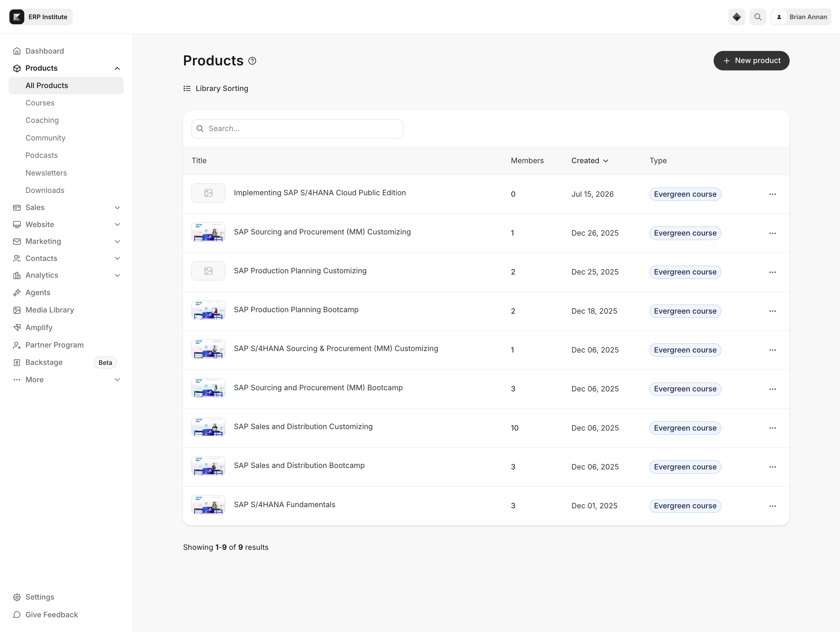The image size is (840, 632).
Task: Click the Dec 01, 2025 created date
Action: coord(594,506)
